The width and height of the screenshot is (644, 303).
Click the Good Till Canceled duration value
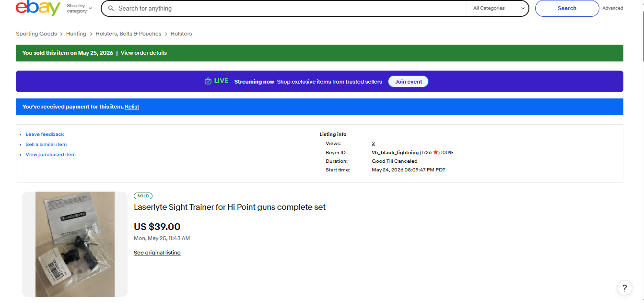point(395,161)
